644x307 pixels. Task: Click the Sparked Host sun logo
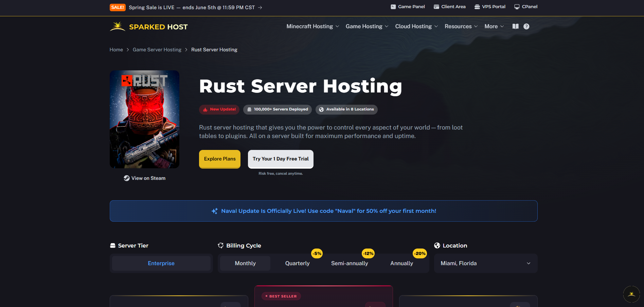tap(118, 27)
